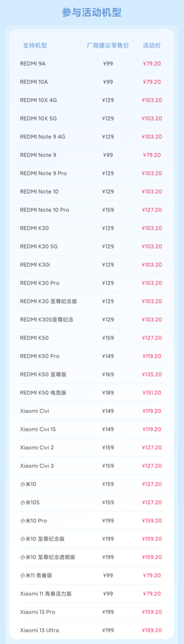The height and width of the screenshot is (644, 184).
Task: Select the 小米10S entry
Action: 91,502
